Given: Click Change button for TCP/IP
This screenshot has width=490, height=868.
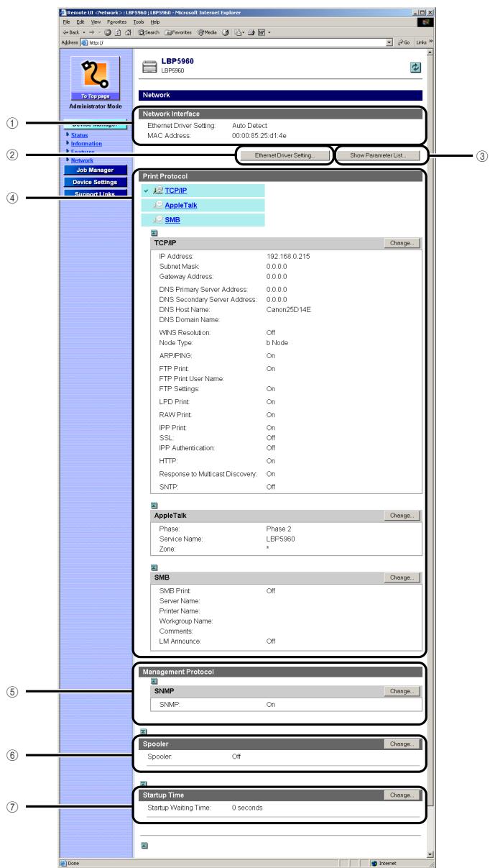Looking at the screenshot, I should point(402,243).
